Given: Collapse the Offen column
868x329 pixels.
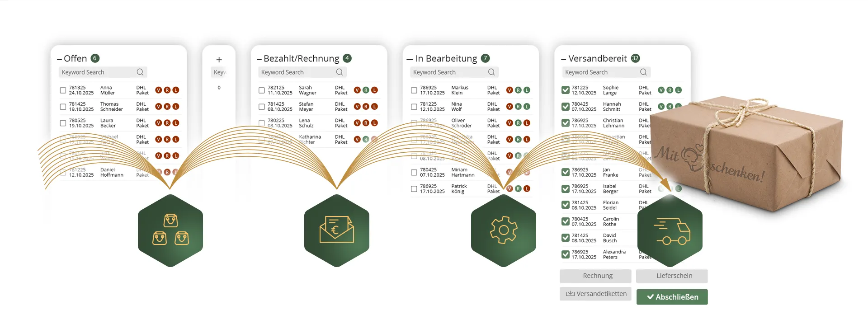Looking at the screenshot, I should click(x=59, y=59).
